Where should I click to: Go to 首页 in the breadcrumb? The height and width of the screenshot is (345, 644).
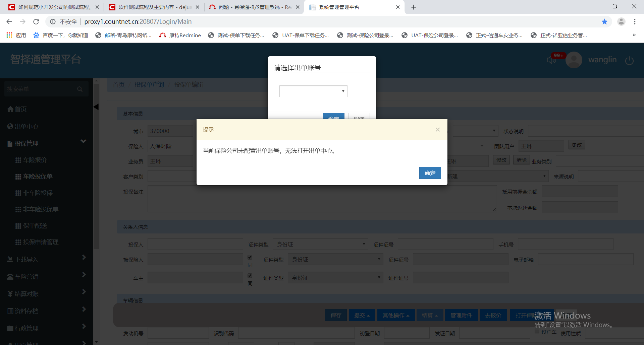point(119,85)
